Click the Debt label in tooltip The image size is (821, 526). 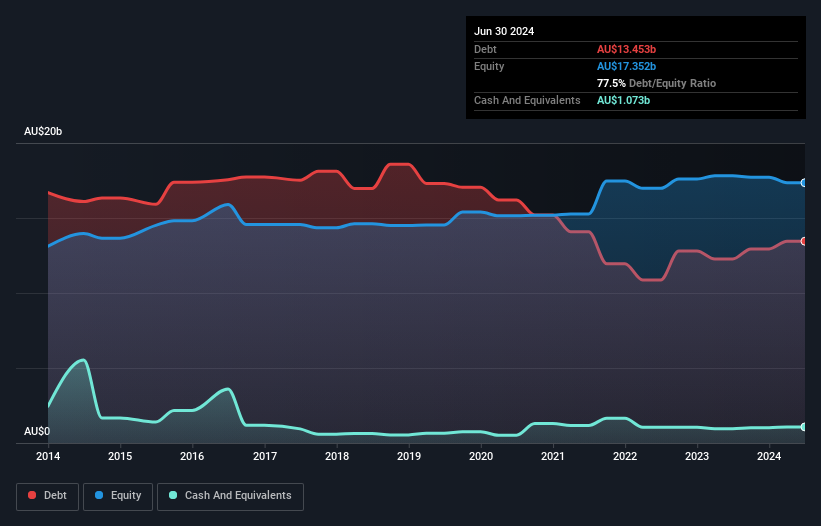pyautogui.click(x=485, y=49)
